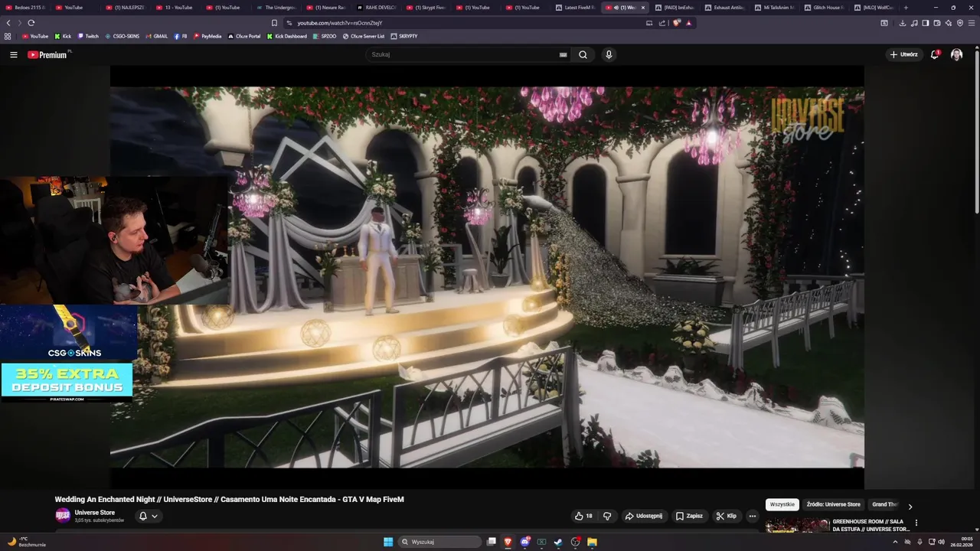Click the Klip clip button
980x551 pixels.
727,516
